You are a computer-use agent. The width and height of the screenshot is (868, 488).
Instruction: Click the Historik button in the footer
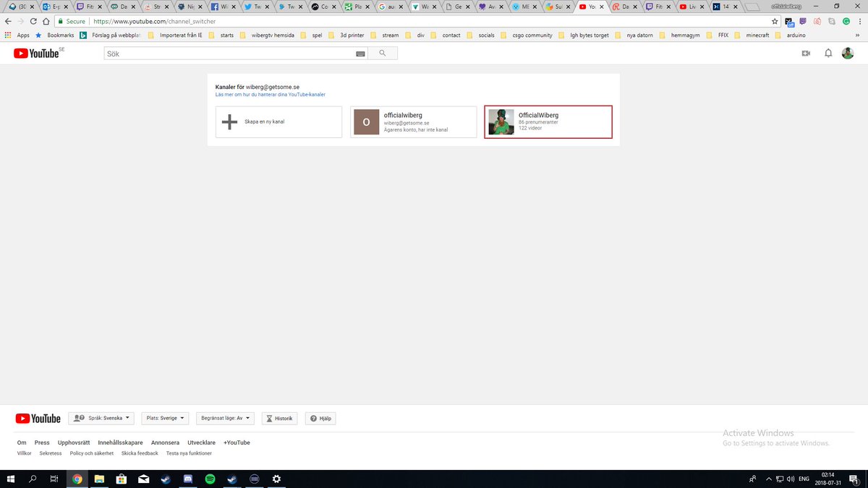coord(279,419)
